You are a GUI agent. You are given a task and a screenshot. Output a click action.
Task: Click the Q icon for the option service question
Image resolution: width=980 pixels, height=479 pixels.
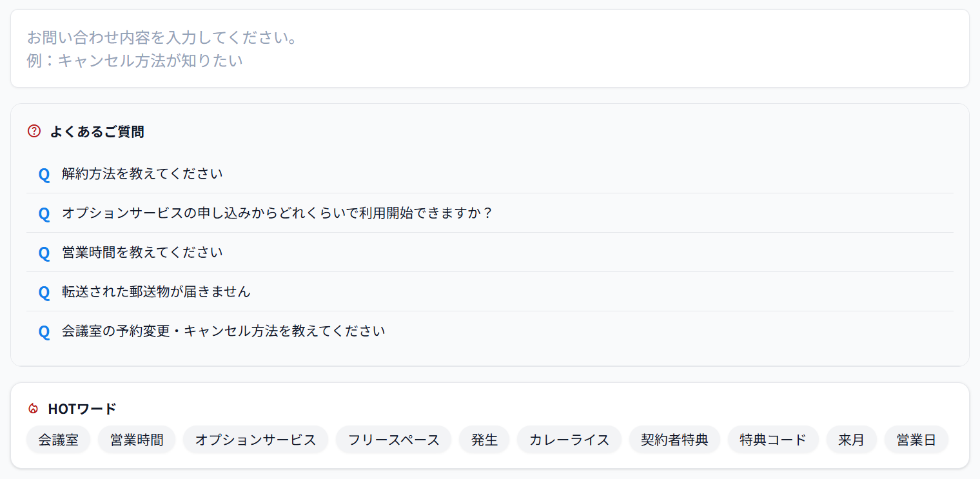pyautogui.click(x=44, y=213)
